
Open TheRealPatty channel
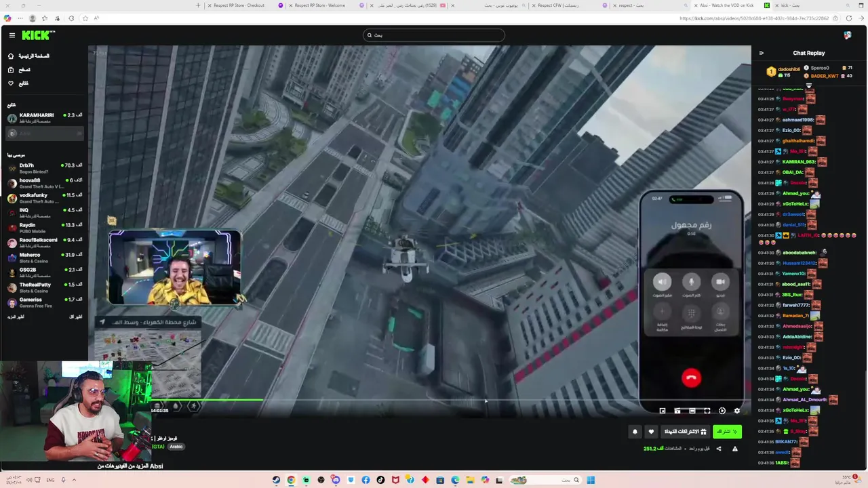(x=45, y=287)
